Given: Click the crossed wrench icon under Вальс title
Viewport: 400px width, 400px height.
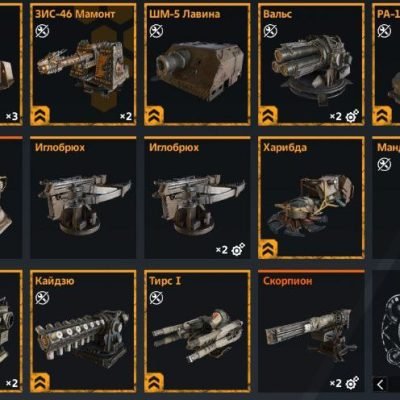Looking at the screenshot, I should tap(270, 31).
